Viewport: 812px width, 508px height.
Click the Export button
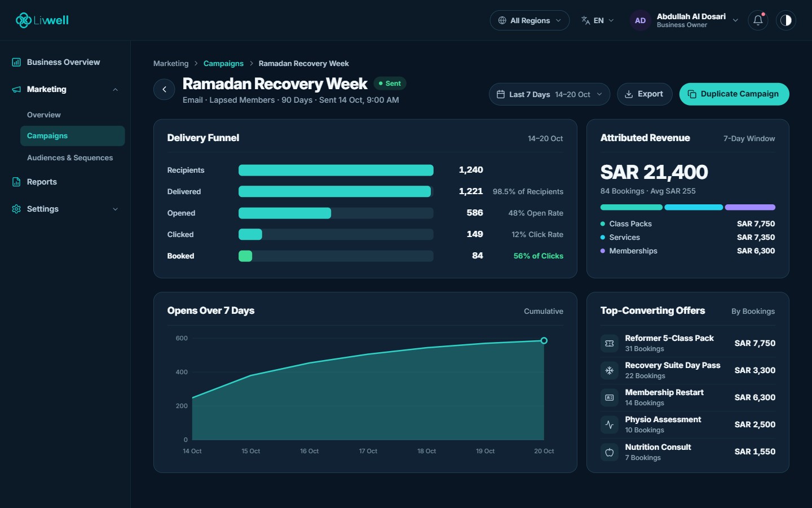pos(645,94)
